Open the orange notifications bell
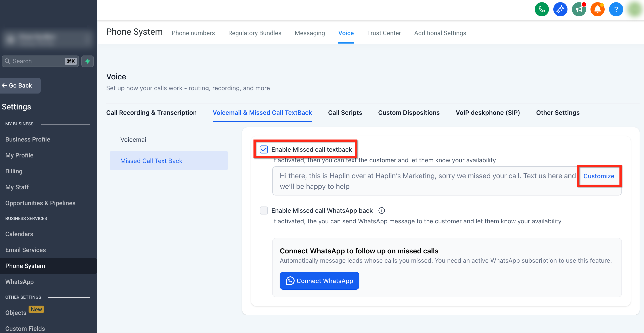 pyautogui.click(x=597, y=10)
